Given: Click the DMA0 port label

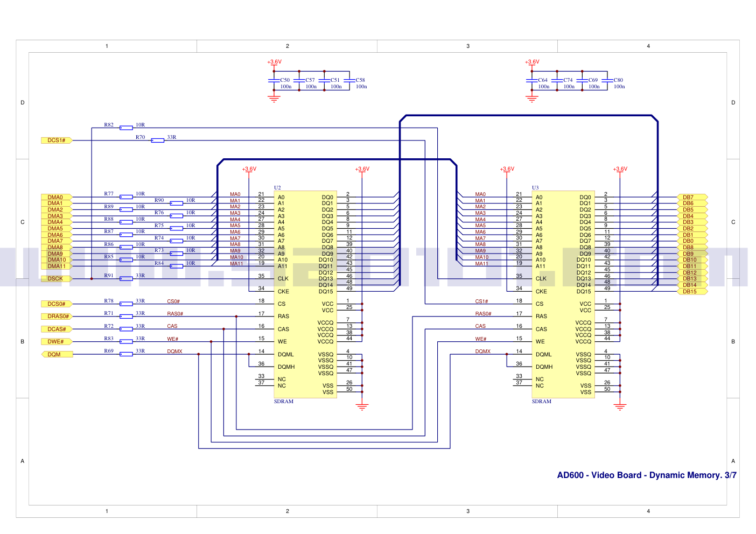Looking at the screenshot, I should (57, 198).
